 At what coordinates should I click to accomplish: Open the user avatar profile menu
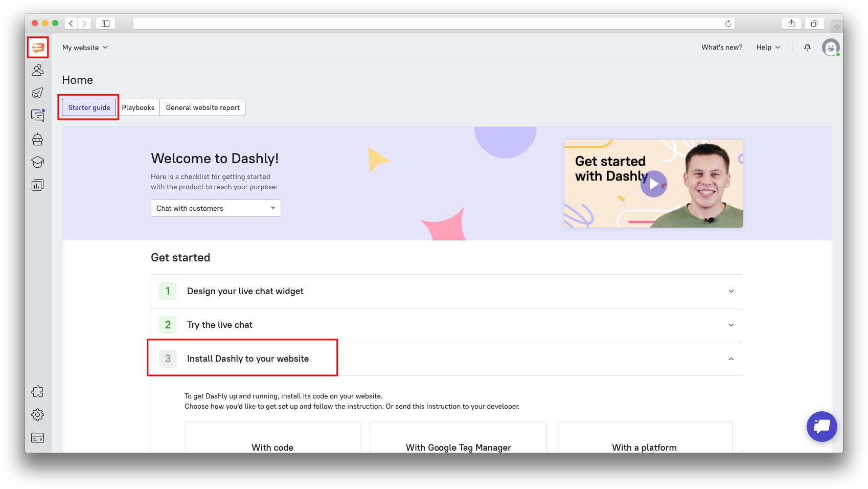[831, 48]
